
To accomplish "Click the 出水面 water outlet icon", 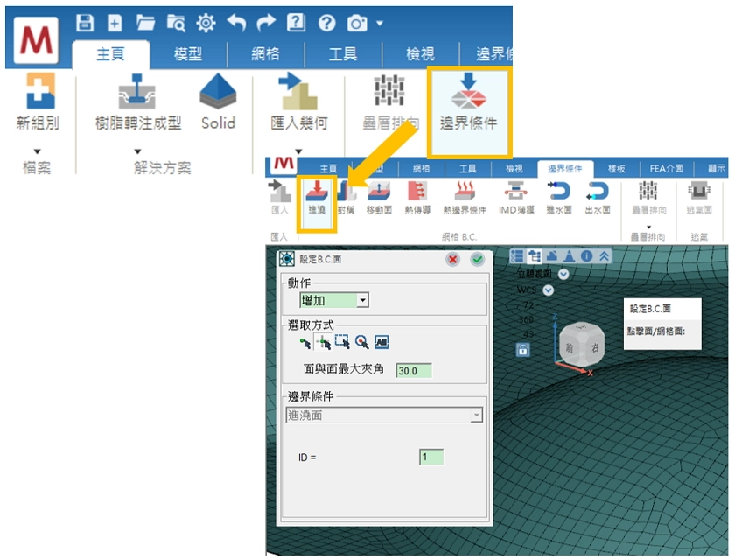I will 597,196.
